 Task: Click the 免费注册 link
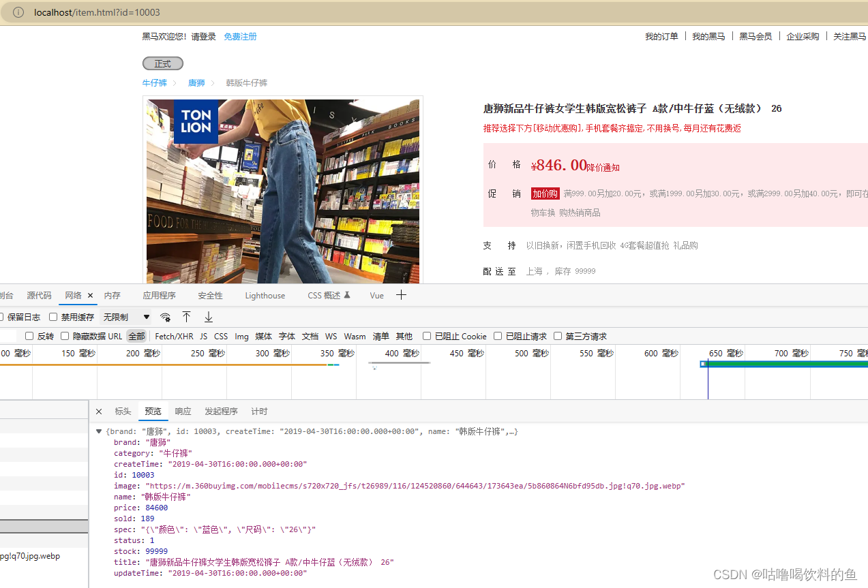click(241, 37)
